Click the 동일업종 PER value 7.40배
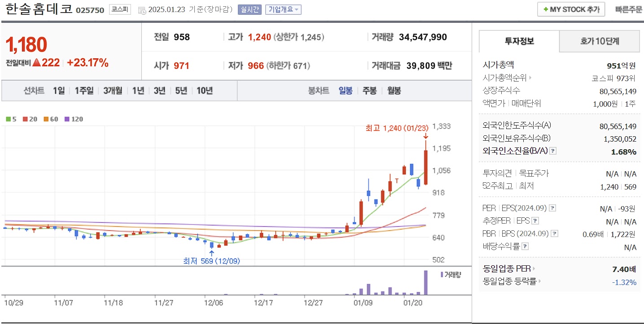 623,269
